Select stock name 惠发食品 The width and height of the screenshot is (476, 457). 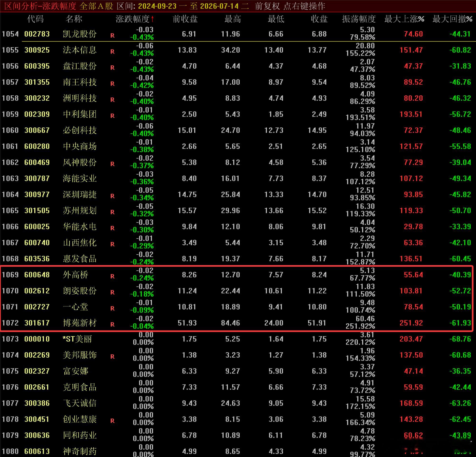(80, 258)
